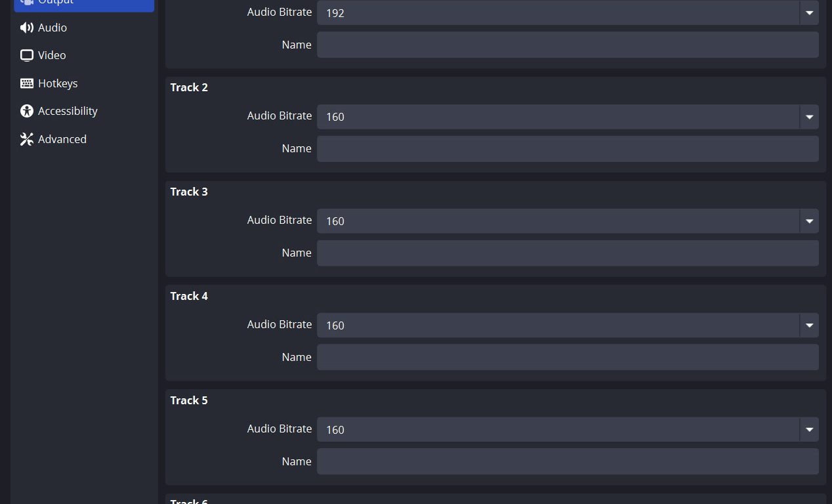Click the Advanced tools icon

(27, 139)
